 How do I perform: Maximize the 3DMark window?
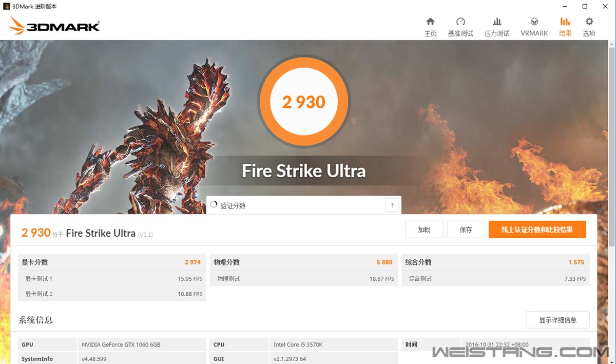[x=585, y=6]
